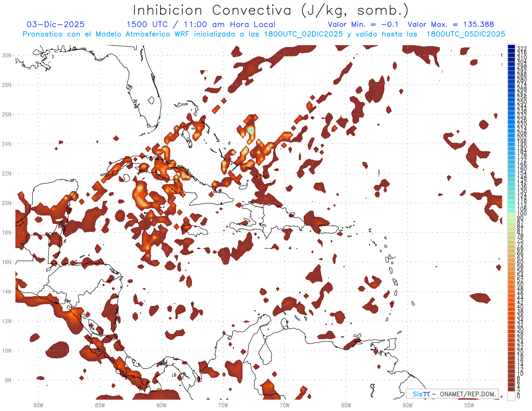Select the '03-Dic-2025' date text
Image resolution: width=532 pixels, height=411 pixels.
(56, 25)
